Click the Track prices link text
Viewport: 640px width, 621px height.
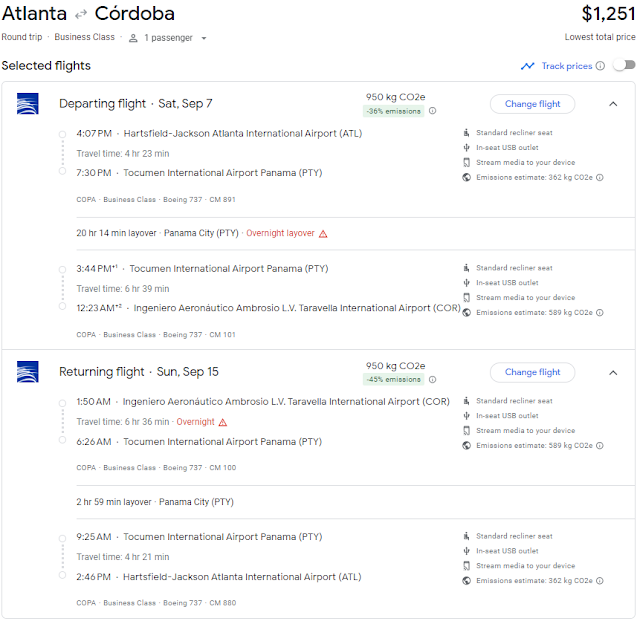567,66
